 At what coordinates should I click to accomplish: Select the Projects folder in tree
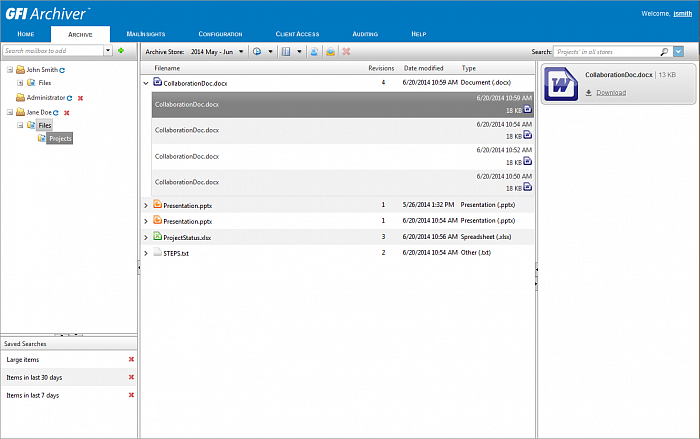60,138
